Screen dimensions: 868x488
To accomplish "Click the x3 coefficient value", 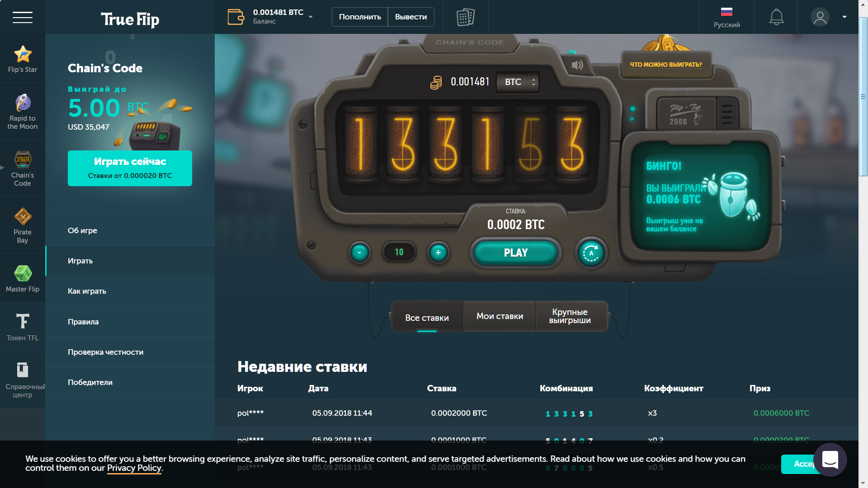I will (x=652, y=413).
